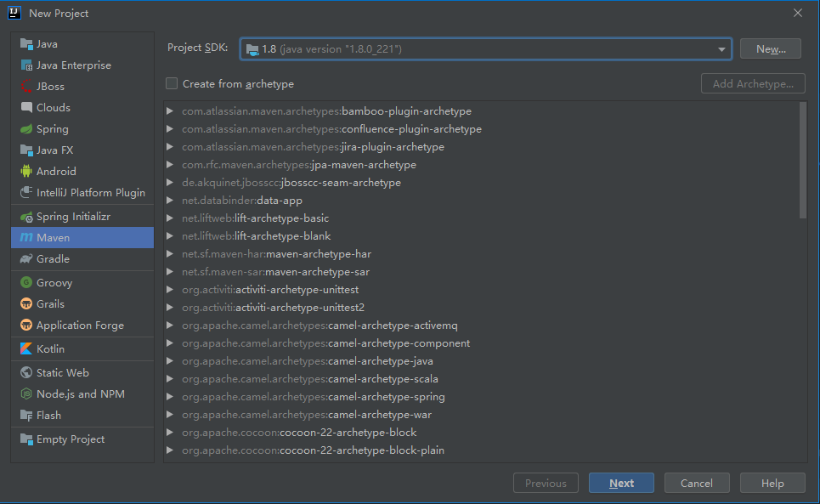Viewport: 820px width, 504px height.
Task: Choose the Static Web globe icon
Action: point(26,372)
